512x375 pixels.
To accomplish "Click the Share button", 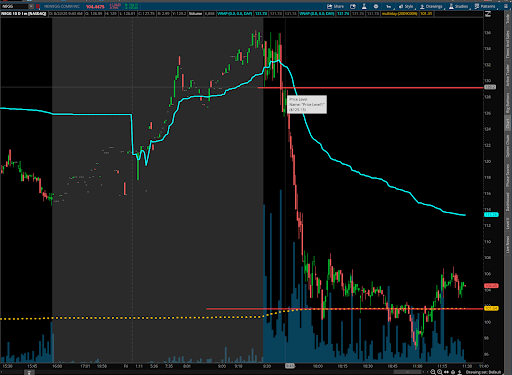I will tap(335, 6).
